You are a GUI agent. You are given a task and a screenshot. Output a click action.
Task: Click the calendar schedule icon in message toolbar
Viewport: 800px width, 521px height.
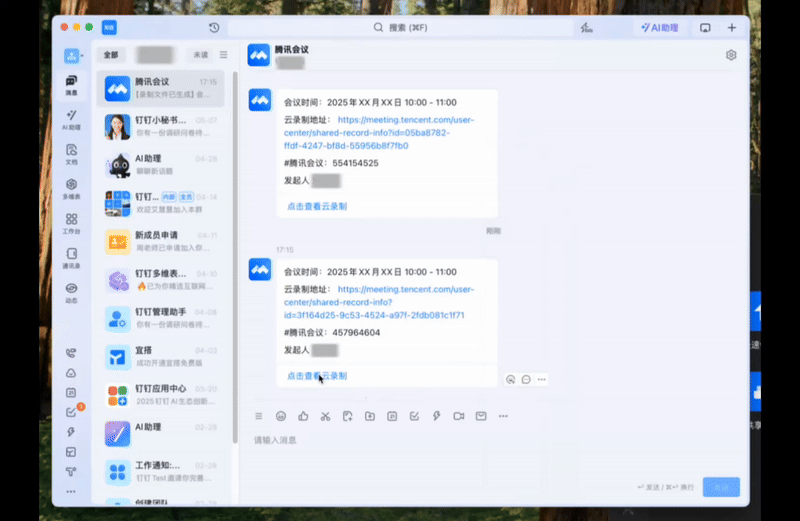click(392, 416)
